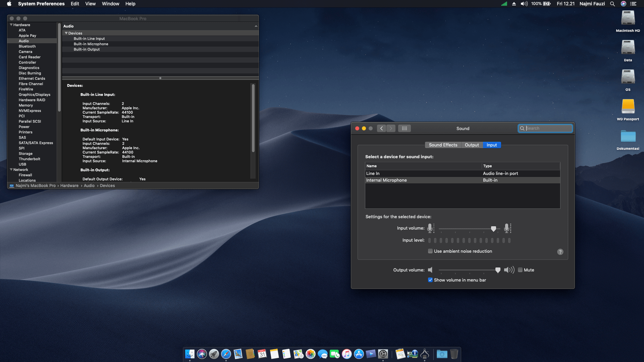Switch to the Output tab
Screen dimensions: 644x362
click(472, 145)
